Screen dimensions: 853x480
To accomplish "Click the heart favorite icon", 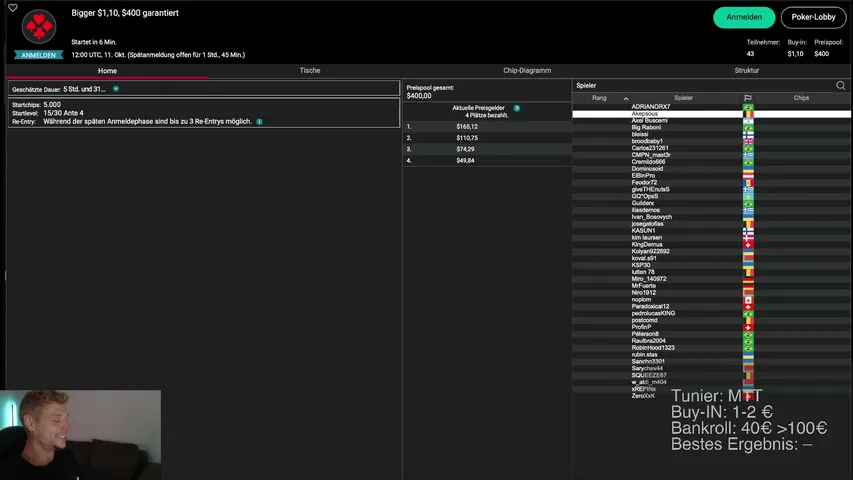I will point(13,8).
